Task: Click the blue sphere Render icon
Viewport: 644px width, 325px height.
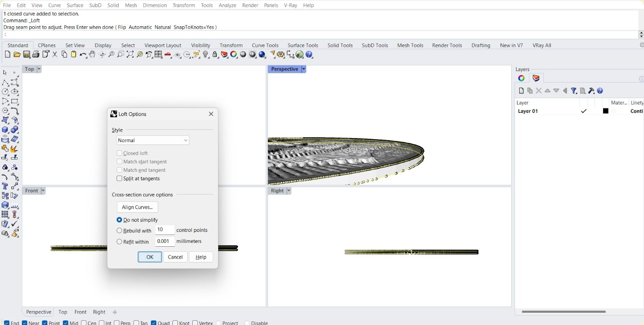Action: coord(262,55)
